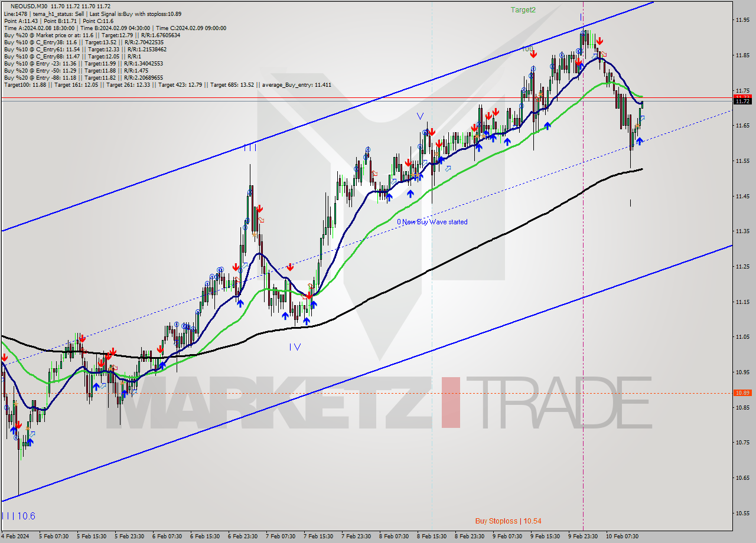Click the 11.05 price axis label
Viewport: 756px width, 543px height.
(742, 337)
